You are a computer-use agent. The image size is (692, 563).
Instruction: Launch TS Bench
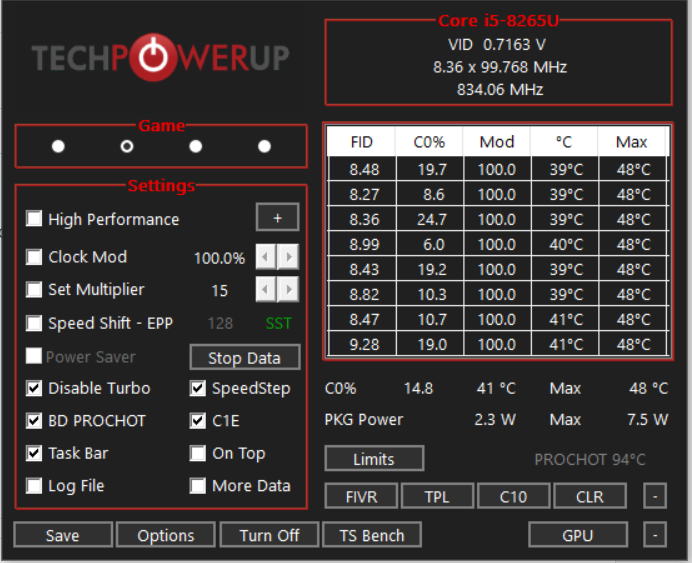point(372,535)
